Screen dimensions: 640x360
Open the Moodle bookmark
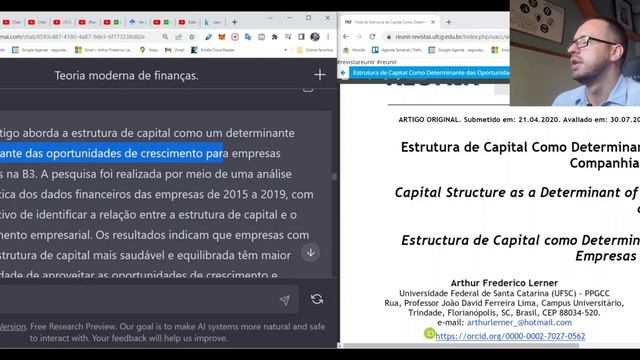click(x=354, y=50)
